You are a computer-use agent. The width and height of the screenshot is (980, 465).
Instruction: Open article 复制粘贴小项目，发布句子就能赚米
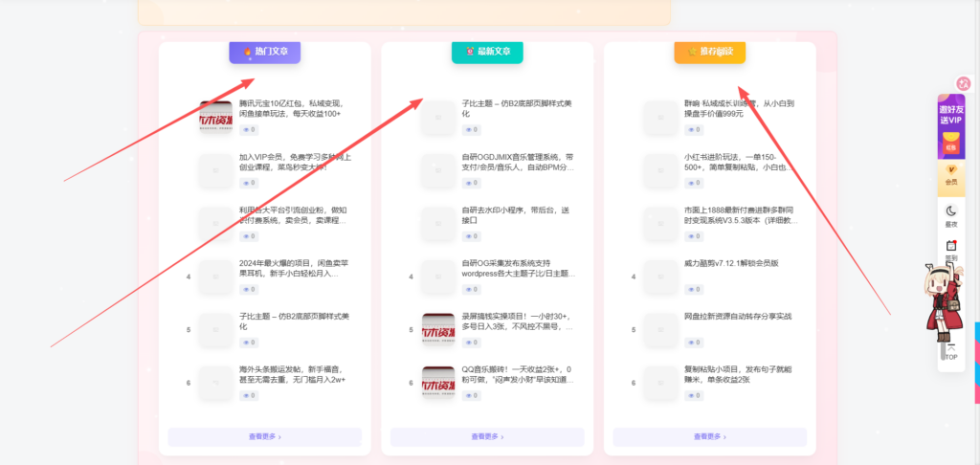[740, 374]
